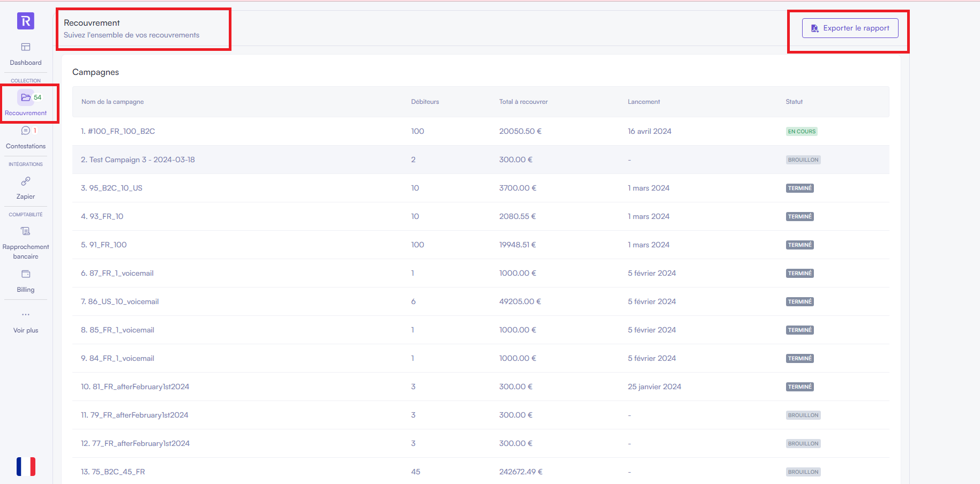Click the Débiteurs column header
Screen dimensions: 980x484
pyautogui.click(x=425, y=102)
